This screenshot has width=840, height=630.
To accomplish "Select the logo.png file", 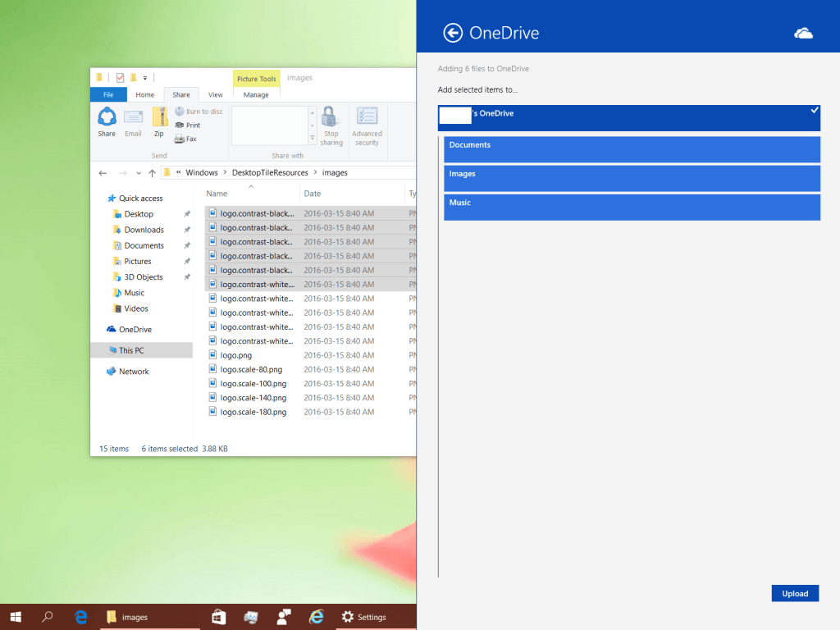I will (235, 355).
